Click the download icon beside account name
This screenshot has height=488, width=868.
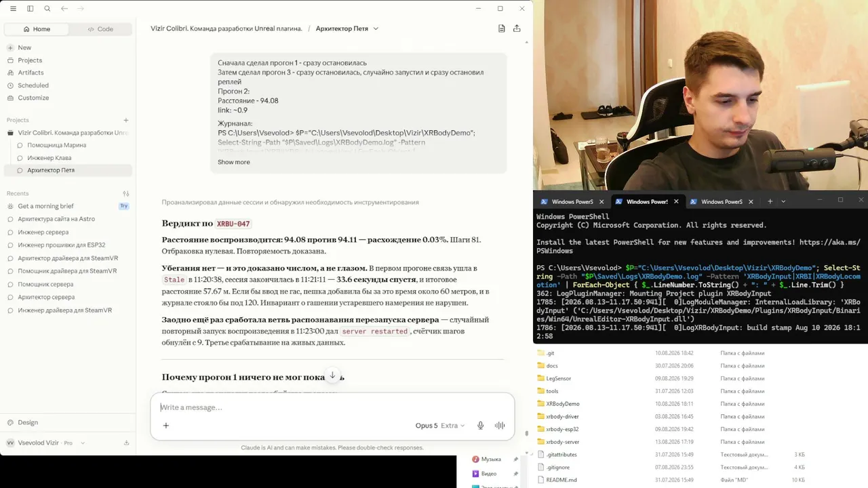[126, 443]
